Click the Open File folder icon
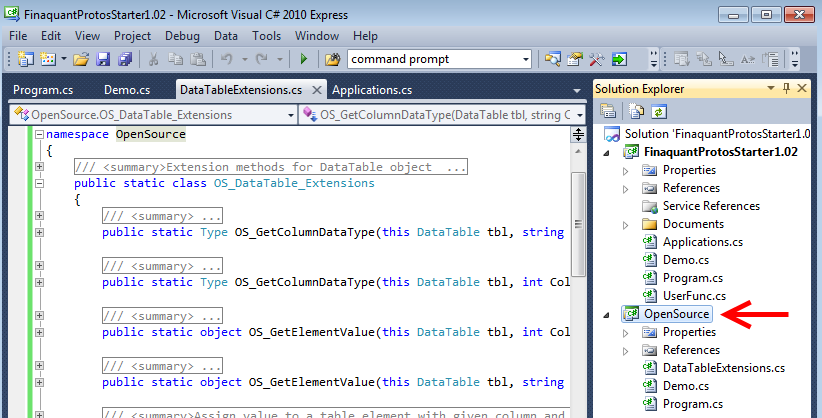The image size is (822, 418). (81, 59)
